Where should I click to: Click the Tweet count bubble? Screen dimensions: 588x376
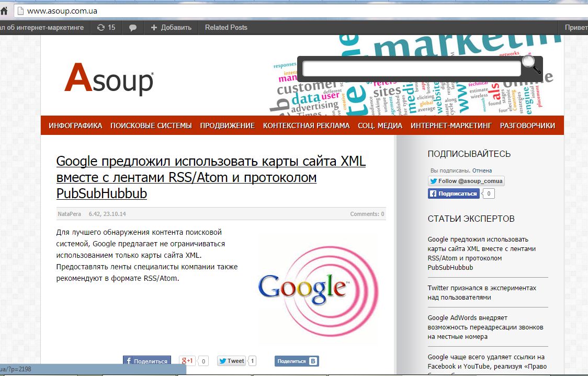(252, 361)
